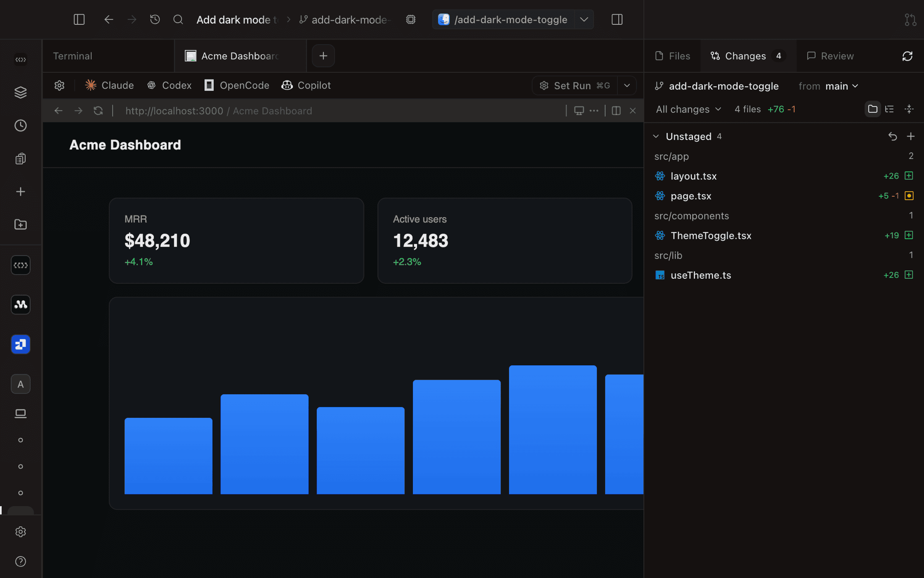Open the history clock icon in top bar
The image size is (924, 578).
click(155, 19)
